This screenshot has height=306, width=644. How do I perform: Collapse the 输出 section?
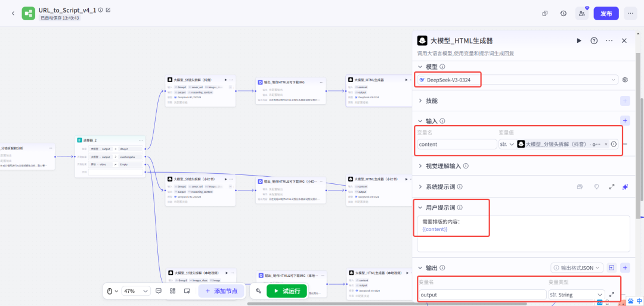point(420,268)
